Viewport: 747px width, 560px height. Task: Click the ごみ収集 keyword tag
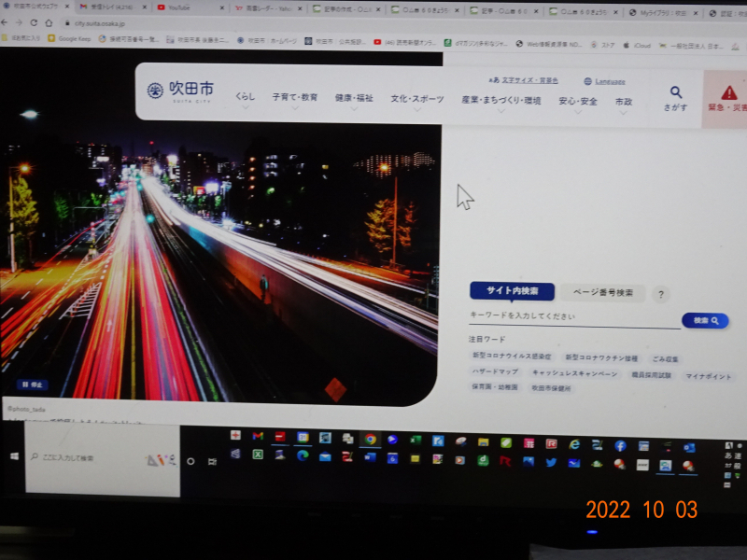click(x=665, y=359)
